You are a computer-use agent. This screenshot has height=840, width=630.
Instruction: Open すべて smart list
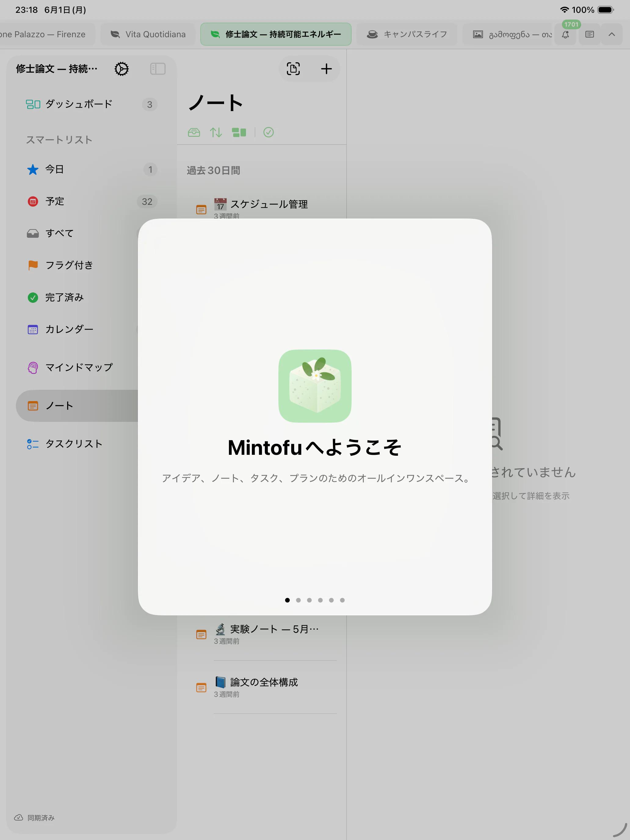pyautogui.click(x=77, y=233)
